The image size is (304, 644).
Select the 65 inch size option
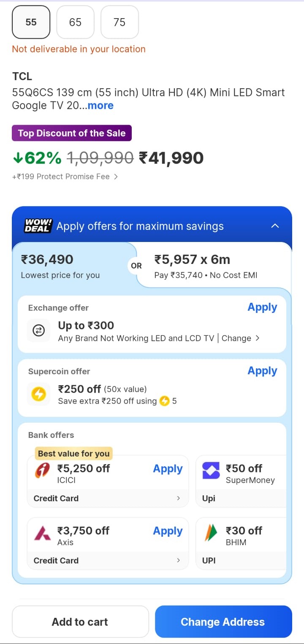click(75, 22)
